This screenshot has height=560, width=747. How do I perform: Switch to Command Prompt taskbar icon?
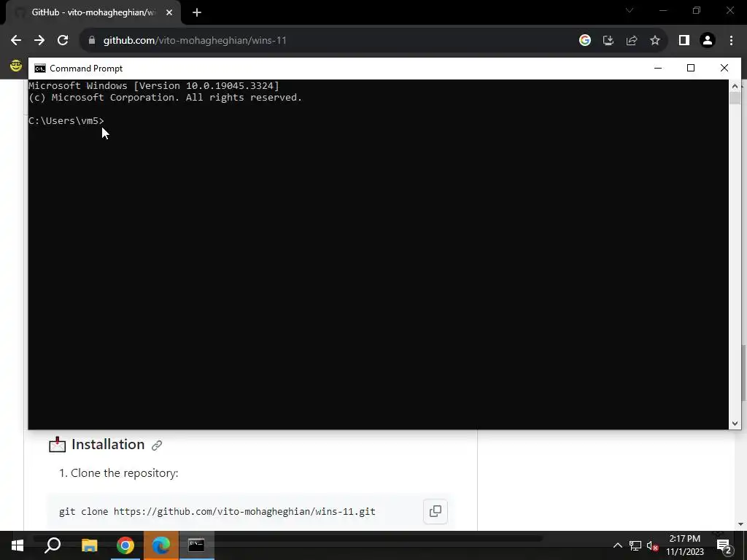(196, 545)
